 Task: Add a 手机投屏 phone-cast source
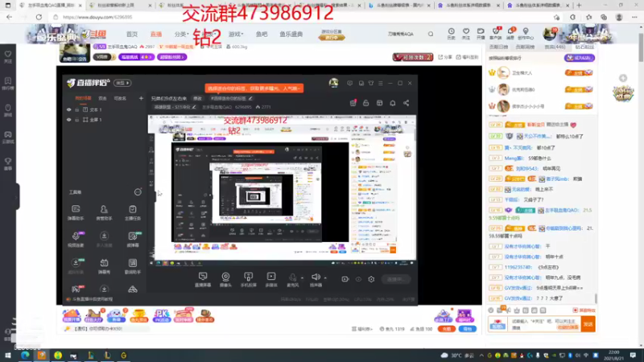tap(249, 279)
